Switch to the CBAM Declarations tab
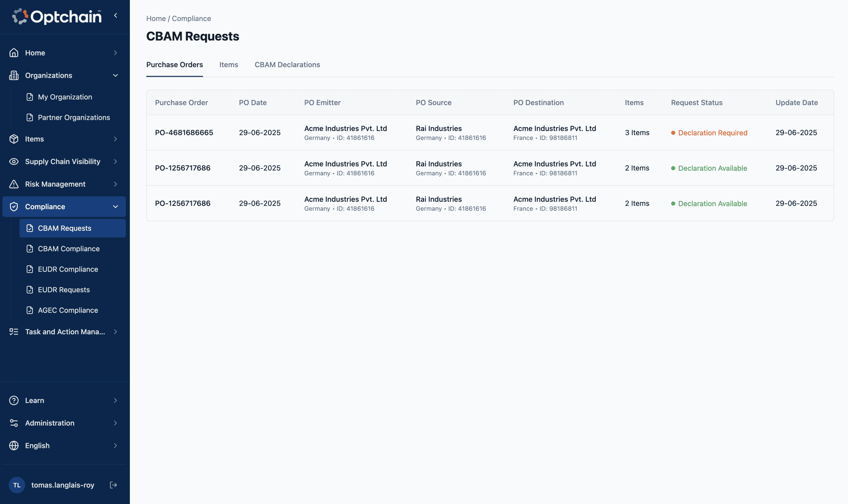Image resolution: width=848 pixels, height=504 pixels. pos(287,65)
